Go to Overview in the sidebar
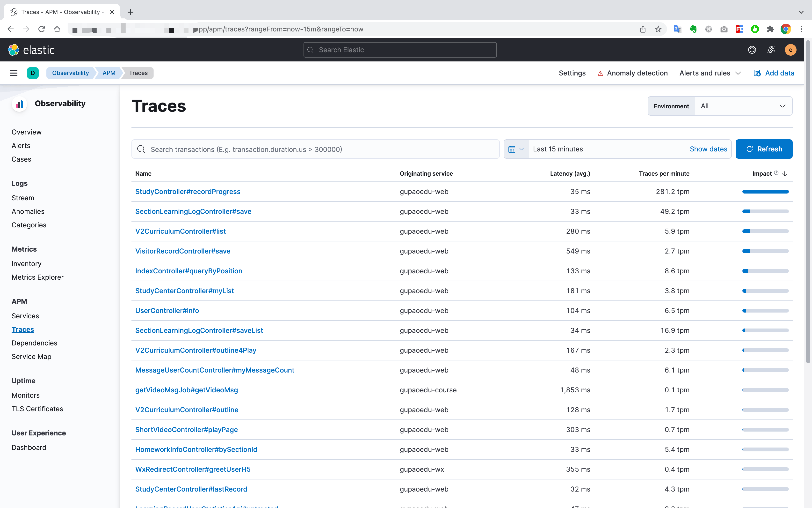Image resolution: width=812 pixels, height=508 pixels. tap(27, 132)
